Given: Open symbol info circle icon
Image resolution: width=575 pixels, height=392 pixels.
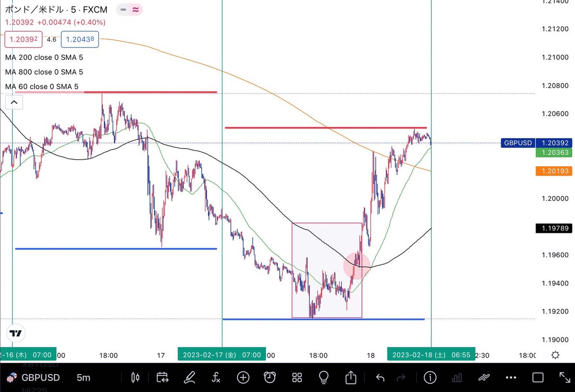Looking at the screenshot, I should [x=430, y=377].
